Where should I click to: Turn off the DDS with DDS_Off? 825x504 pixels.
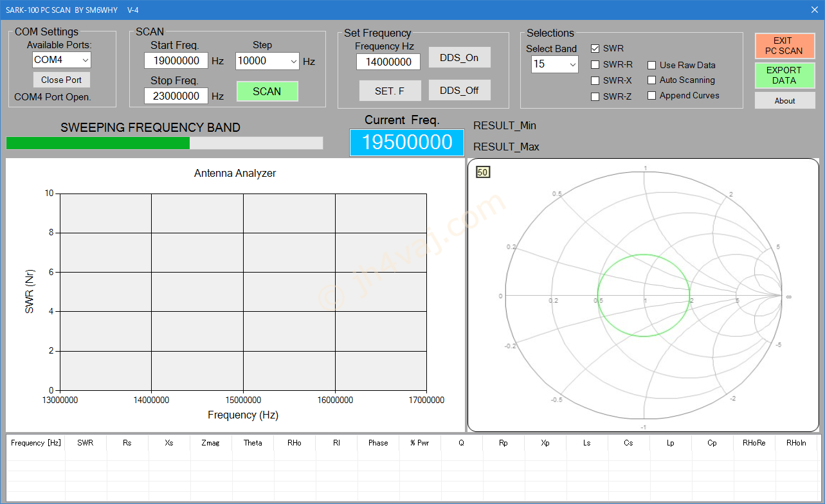tap(460, 90)
